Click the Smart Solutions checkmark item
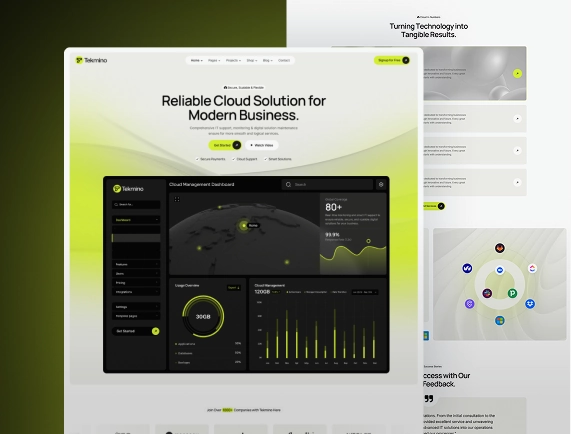This screenshot has height=434, width=571. [x=278, y=159]
